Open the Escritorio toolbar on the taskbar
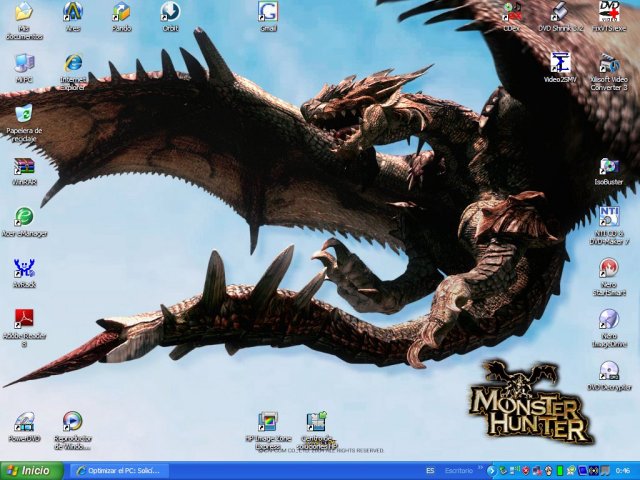 tap(459, 471)
